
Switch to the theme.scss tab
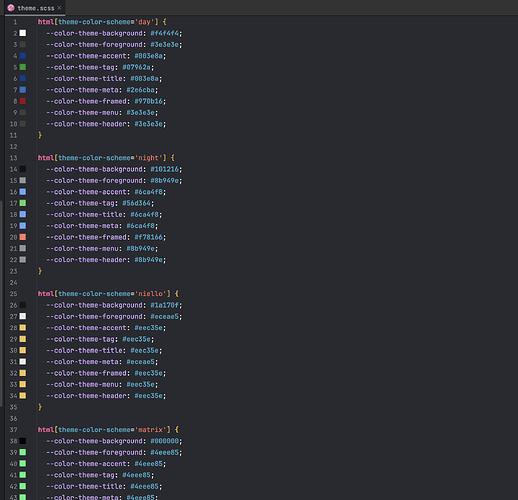coord(35,8)
